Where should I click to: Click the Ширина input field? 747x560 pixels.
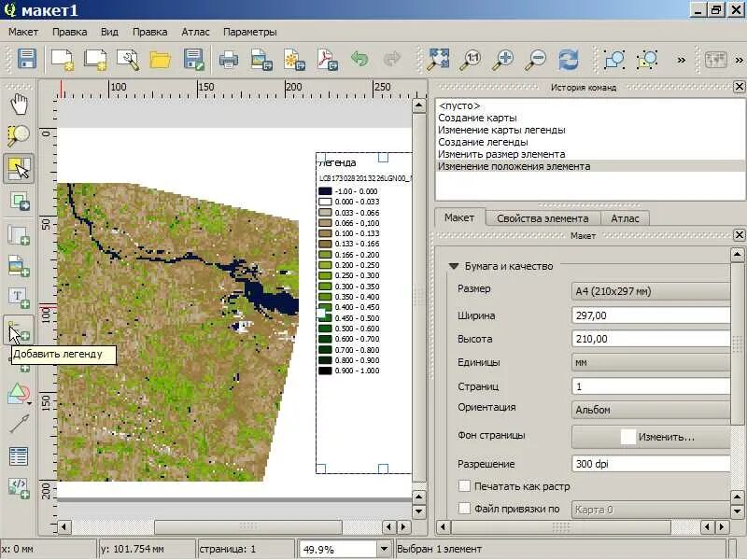tap(651, 315)
